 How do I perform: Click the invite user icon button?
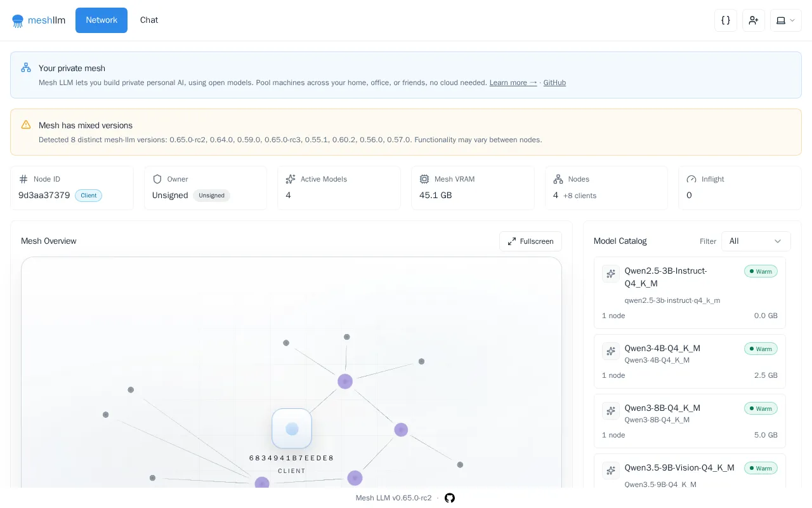click(754, 20)
